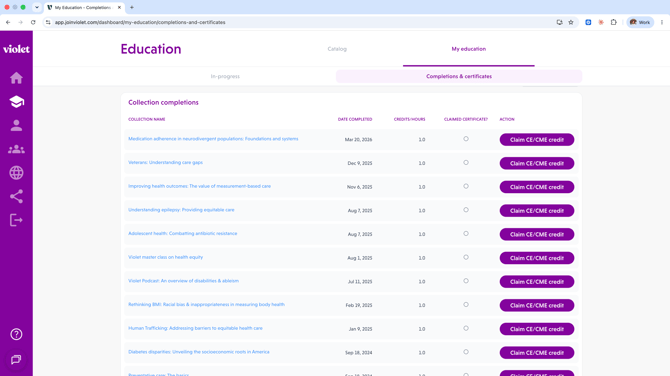Click the browser forward arrow

(21, 22)
